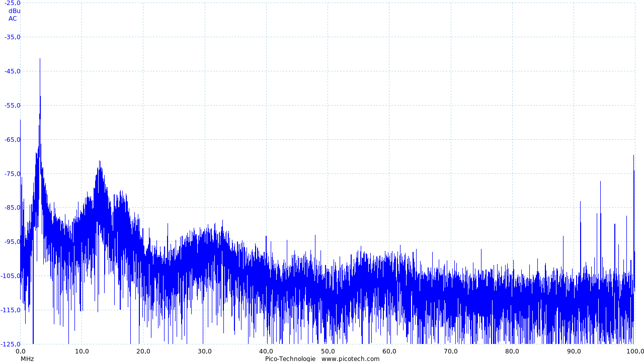The image size is (644, 362).
Task: Click the -125,0 y-axis label
Action: pyautogui.click(x=11, y=344)
